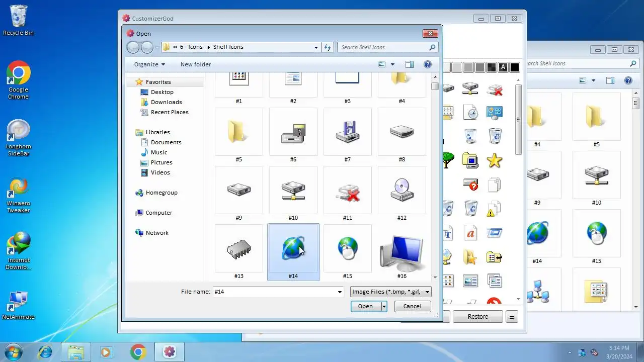Click the Cancel button
This screenshot has height=362, width=644.
[x=413, y=306]
